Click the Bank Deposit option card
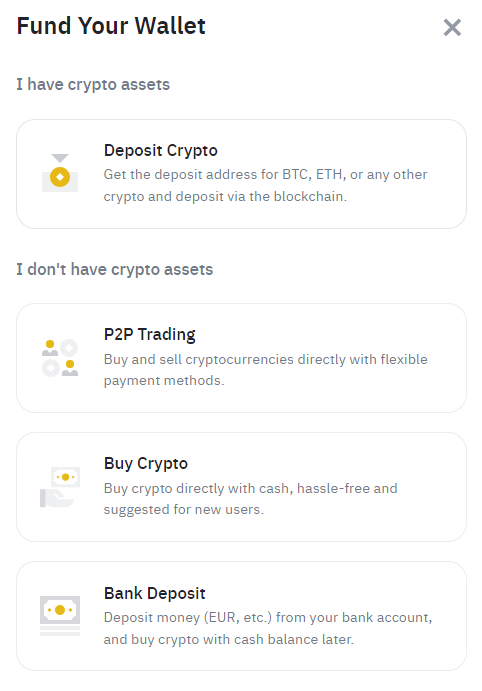This screenshot has height=691, width=482. [241, 616]
